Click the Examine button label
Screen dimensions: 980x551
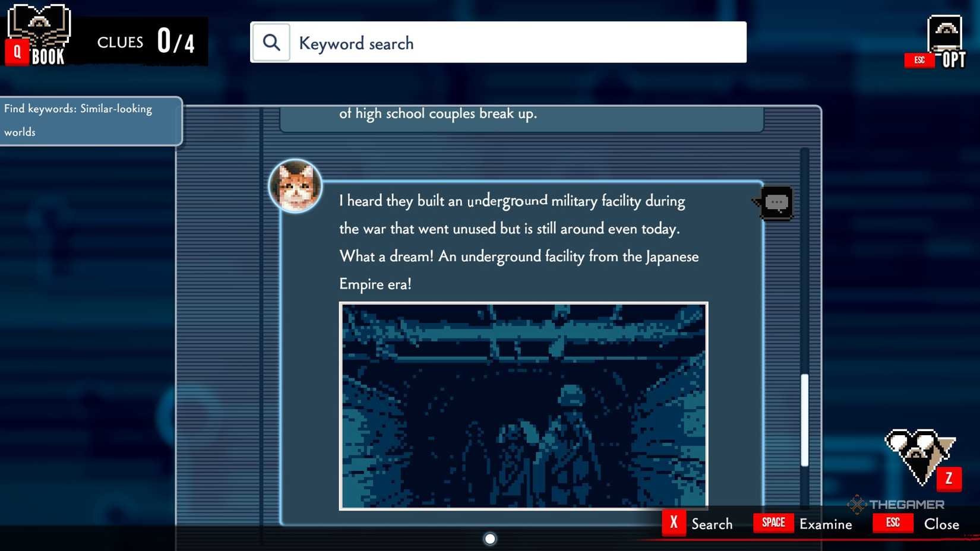(x=826, y=524)
